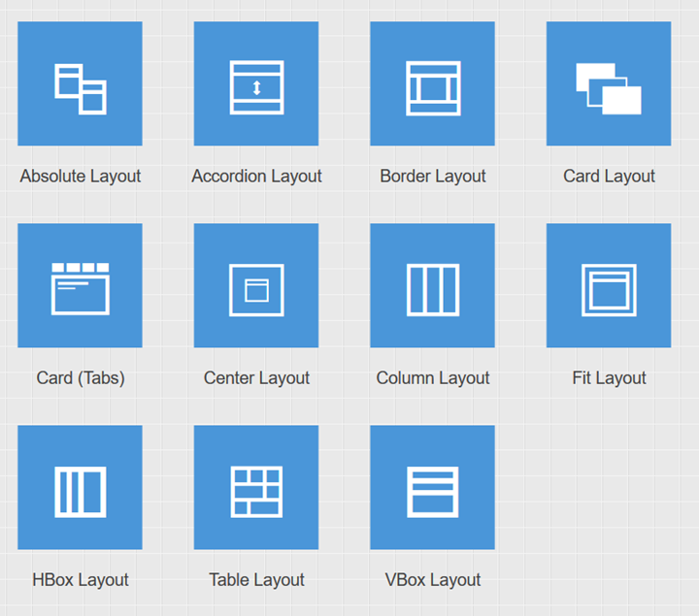Screen dimensions: 699x616
Task: Choose the Fit Layout tile icon
Action: click(609, 285)
